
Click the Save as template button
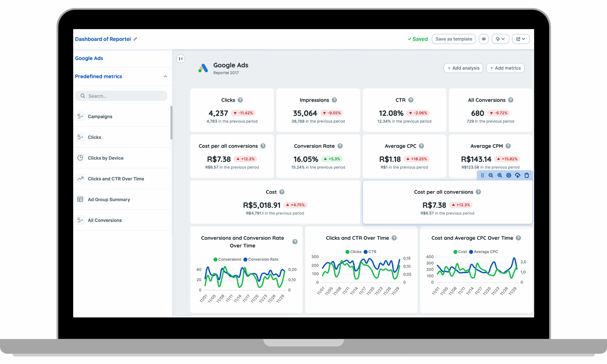tap(453, 39)
